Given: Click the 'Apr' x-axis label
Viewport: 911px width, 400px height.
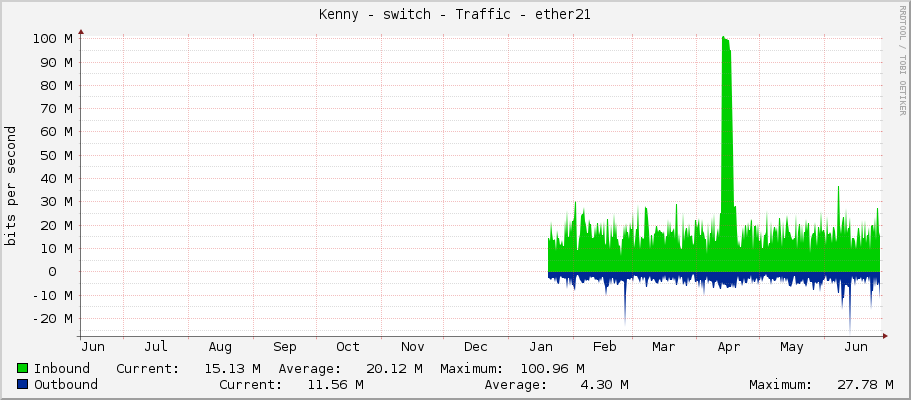Looking at the screenshot, I should tap(729, 347).
